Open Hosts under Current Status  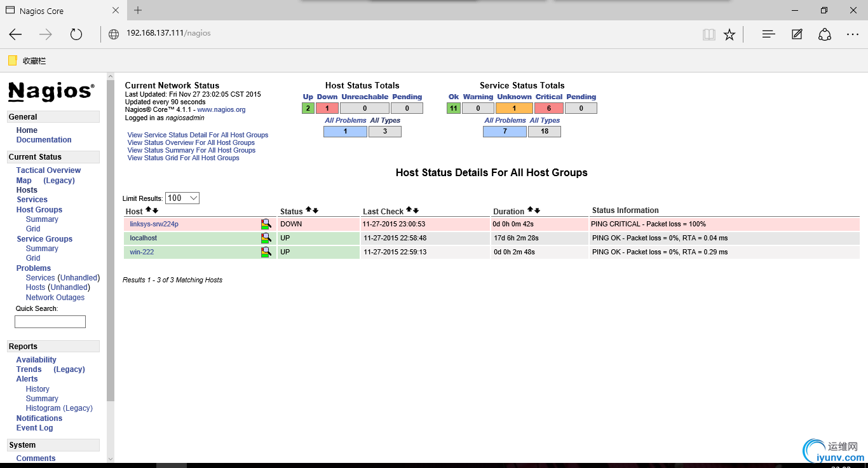[x=27, y=190]
